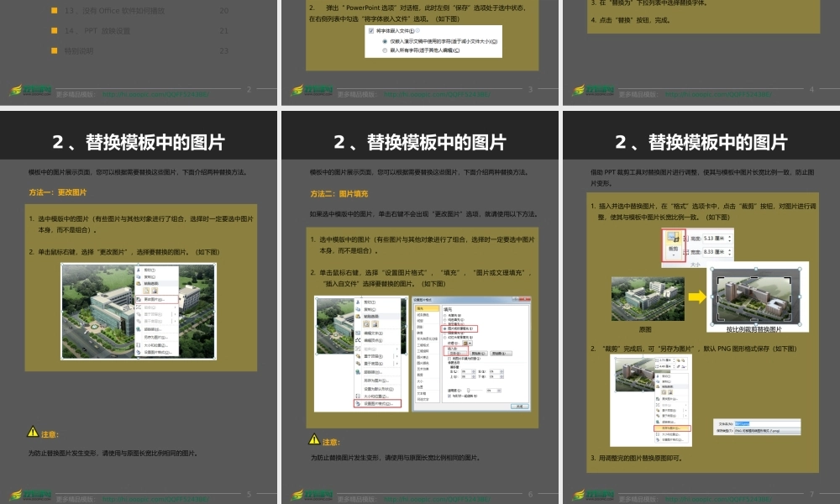Select the cropped replacement image on slide 7
The image size is (840, 504).
pyautogui.click(x=756, y=297)
